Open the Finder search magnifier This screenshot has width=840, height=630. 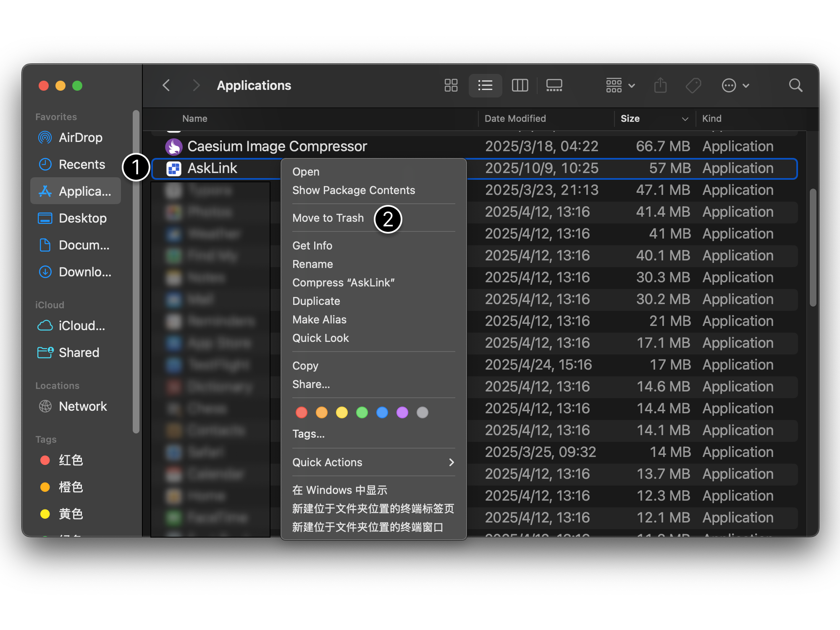coord(795,85)
